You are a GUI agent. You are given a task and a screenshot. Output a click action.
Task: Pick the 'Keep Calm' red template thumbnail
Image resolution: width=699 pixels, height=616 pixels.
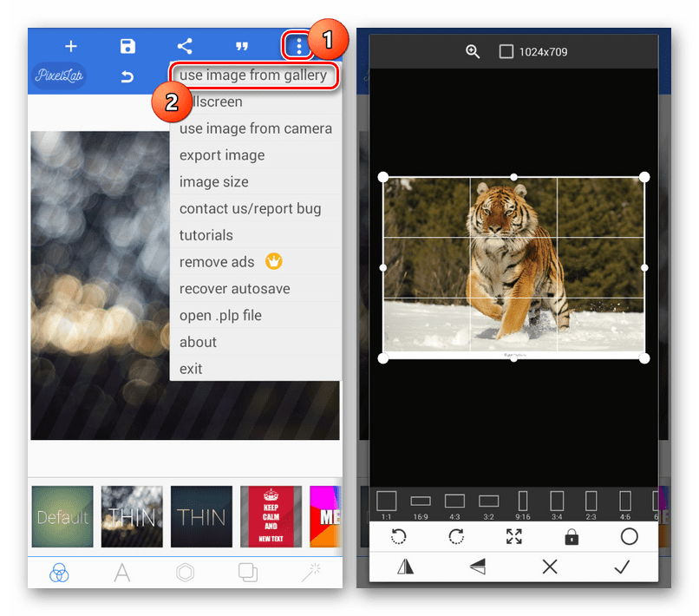[x=271, y=517]
